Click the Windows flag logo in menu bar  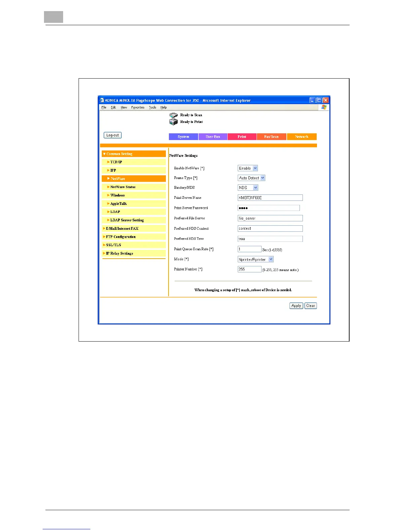coord(324,107)
